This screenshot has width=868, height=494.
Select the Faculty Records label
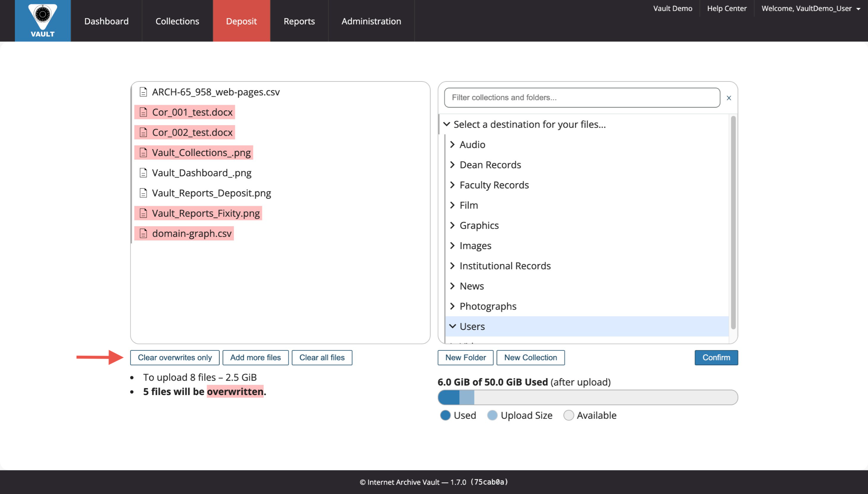pos(494,185)
